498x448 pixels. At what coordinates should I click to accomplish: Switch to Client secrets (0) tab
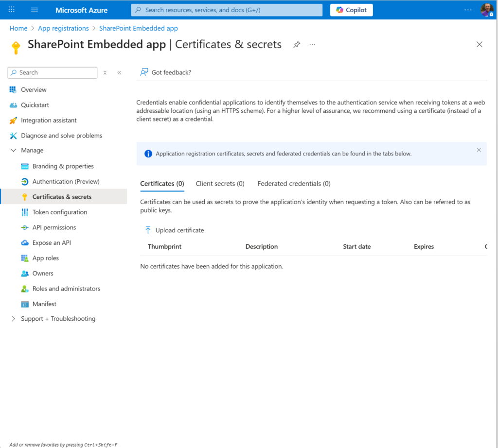[220, 184]
